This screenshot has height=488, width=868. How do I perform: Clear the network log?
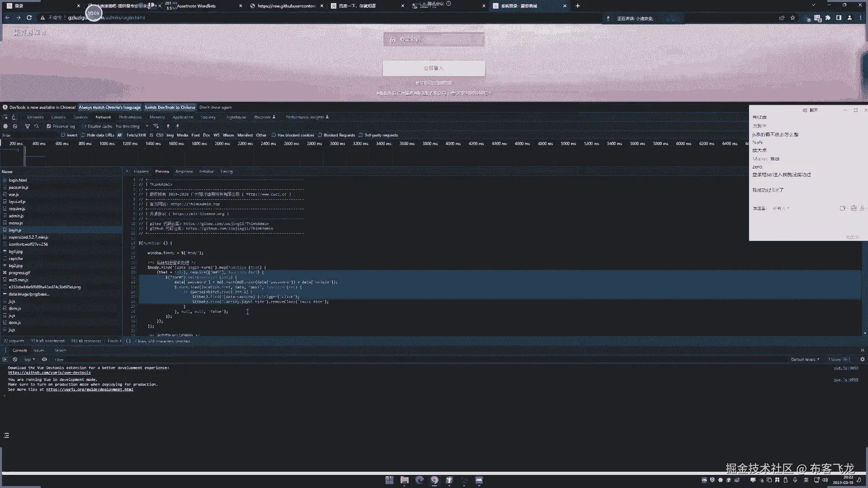tap(15, 127)
